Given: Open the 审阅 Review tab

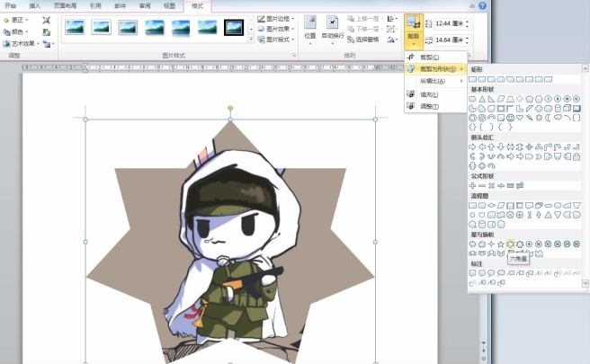Looking at the screenshot, I should (x=145, y=5).
